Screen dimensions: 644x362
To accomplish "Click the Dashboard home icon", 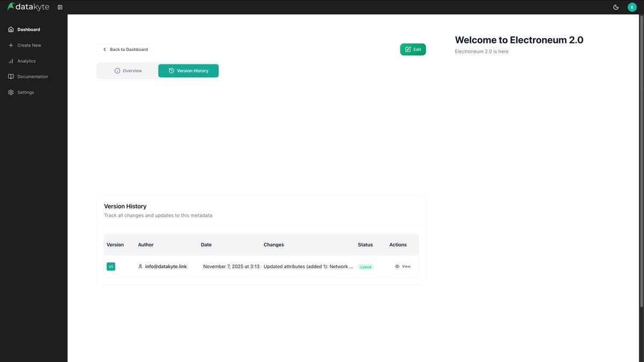I will [x=11, y=29].
